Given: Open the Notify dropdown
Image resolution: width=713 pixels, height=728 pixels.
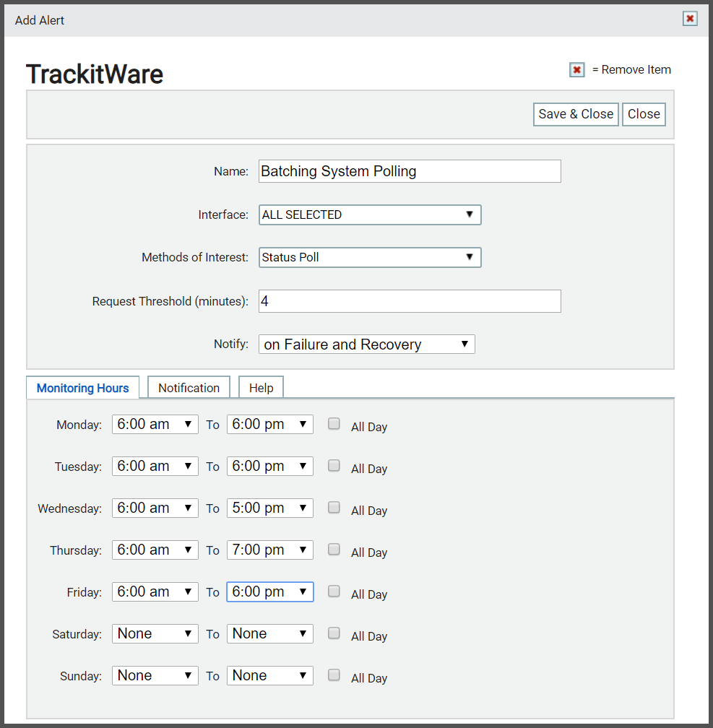Looking at the screenshot, I should [x=366, y=344].
